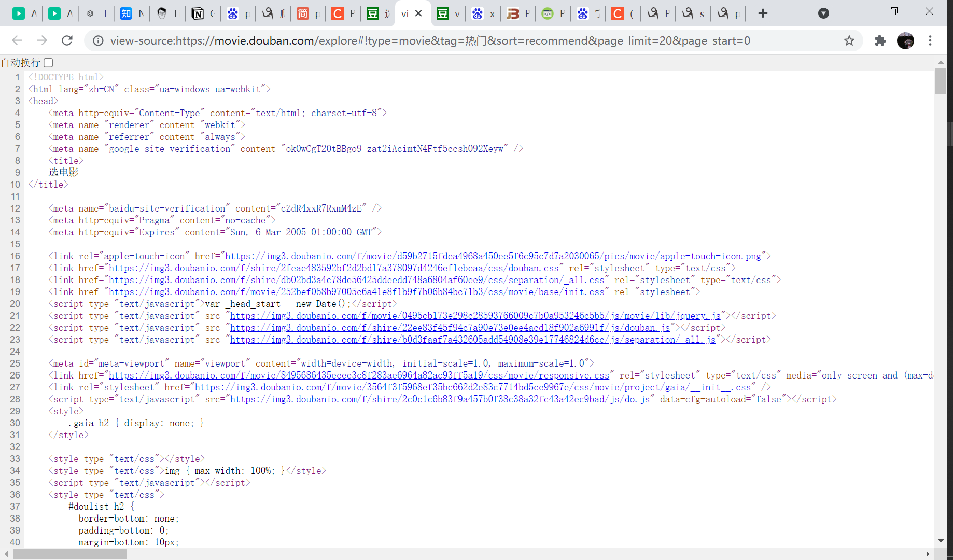Click the vertical scrollbar up arrow
953x560 pixels.
pyautogui.click(x=941, y=62)
